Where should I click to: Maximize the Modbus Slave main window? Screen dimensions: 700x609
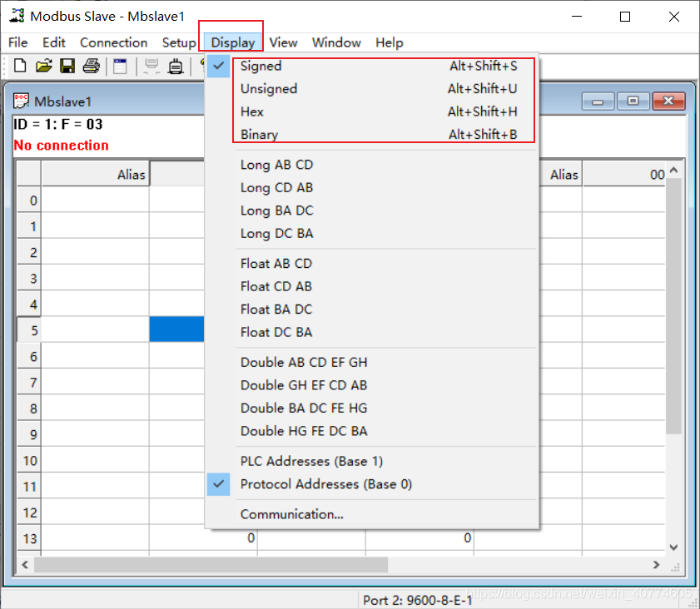point(625,17)
